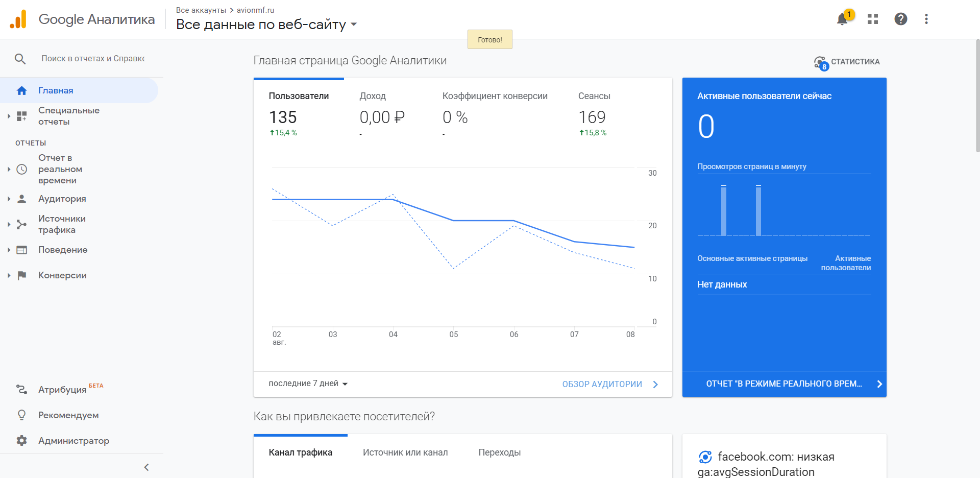Image resolution: width=980 pixels, height=478 pixels.
Task: Switch to the Канал трафика tab
Action: pos(300,452)
